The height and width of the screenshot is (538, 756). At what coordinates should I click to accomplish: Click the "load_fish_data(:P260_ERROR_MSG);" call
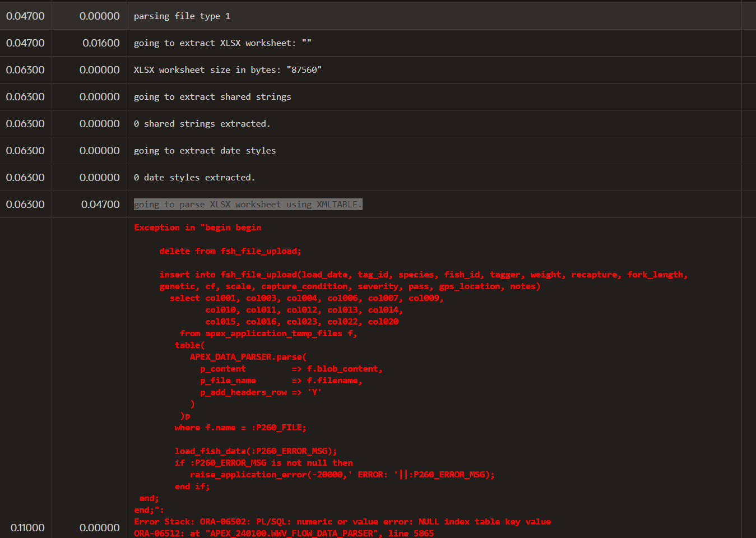click(x=256, y=451)
